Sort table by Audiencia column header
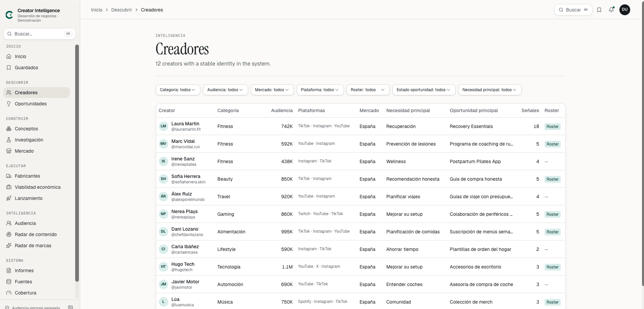This screenshot has width=644, height=309. click(282, 110)
